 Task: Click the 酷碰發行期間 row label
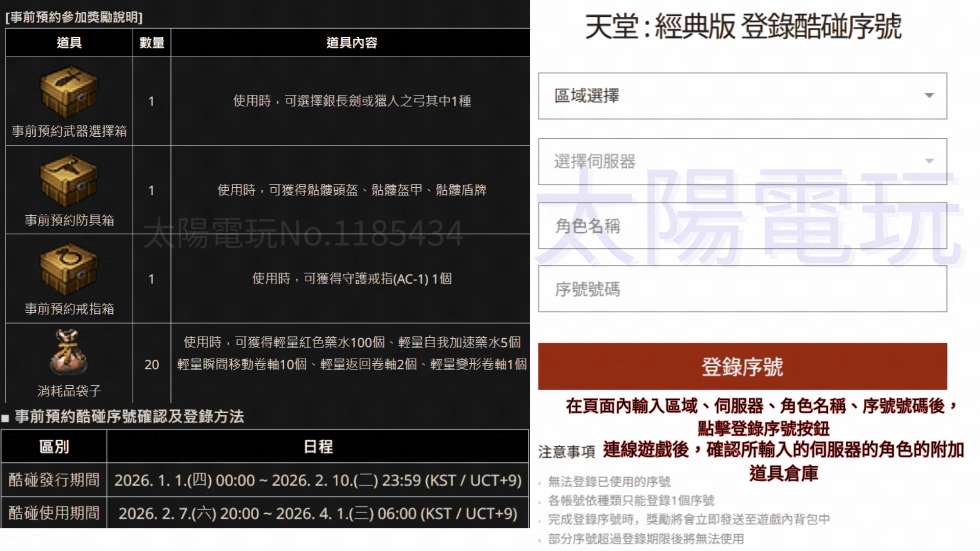click(54, 480)
